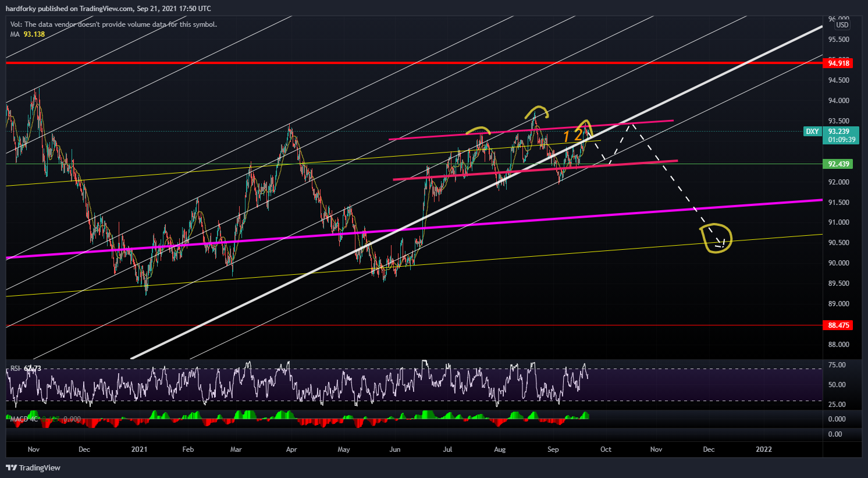Click the MACD indicator legend label

tap(45, 419)
